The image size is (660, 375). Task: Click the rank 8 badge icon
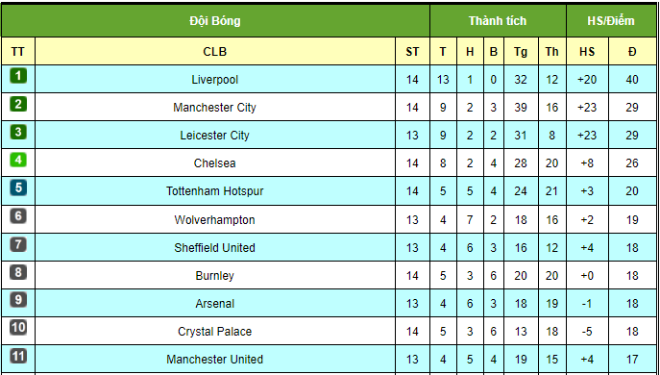(18, 272)
